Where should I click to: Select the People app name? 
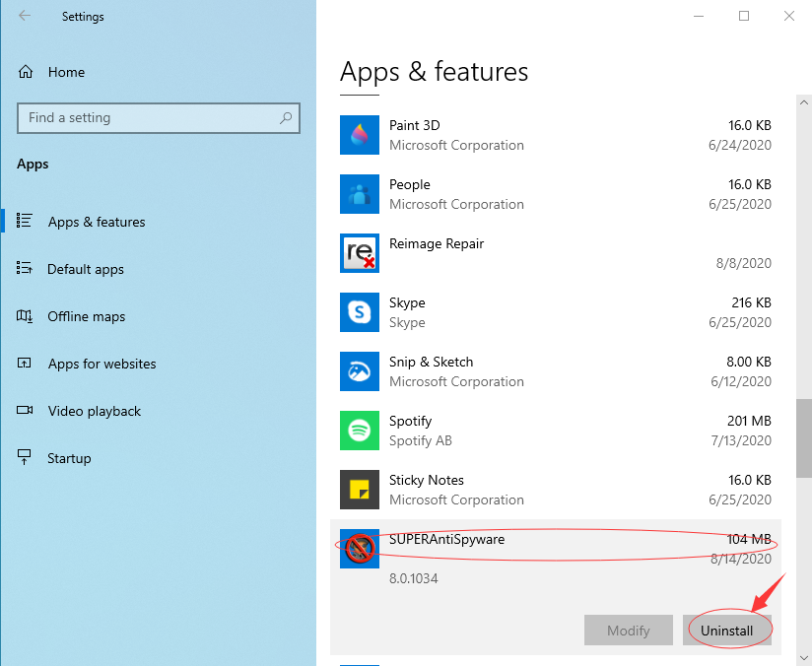(410, 184)
